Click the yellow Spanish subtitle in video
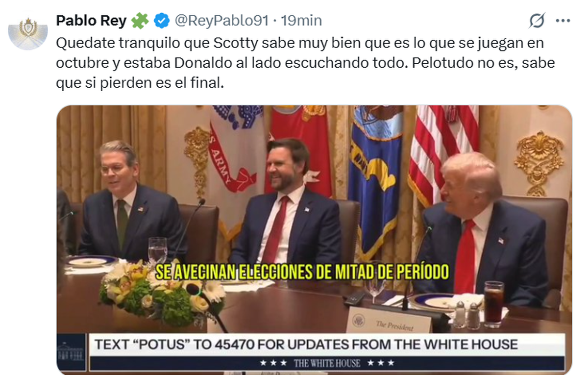 pyautogui.click(x=302, y=271)
